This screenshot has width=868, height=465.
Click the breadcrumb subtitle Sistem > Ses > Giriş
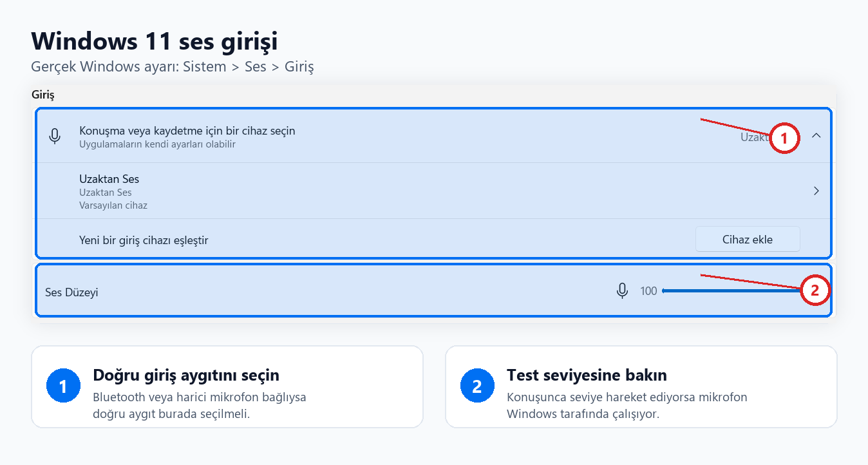[173, 66]
